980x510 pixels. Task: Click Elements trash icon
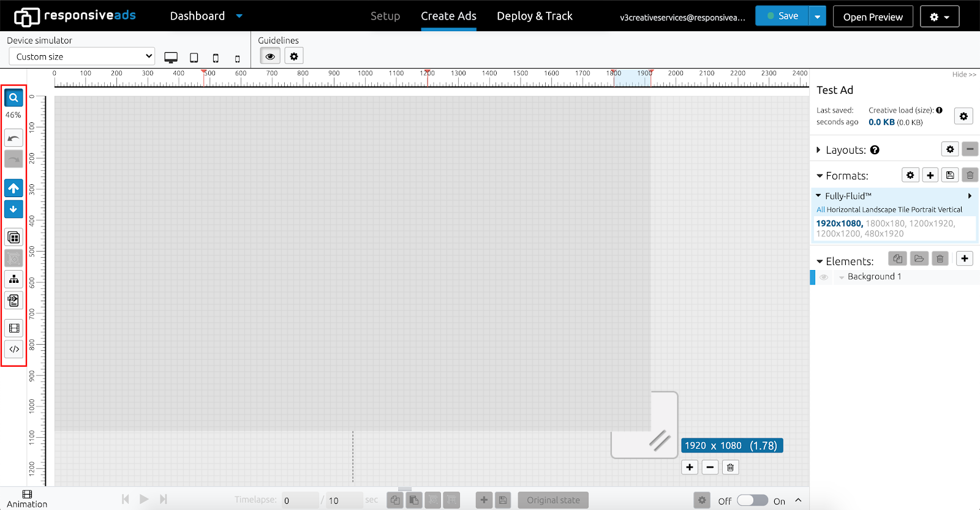tap(940, 258)
